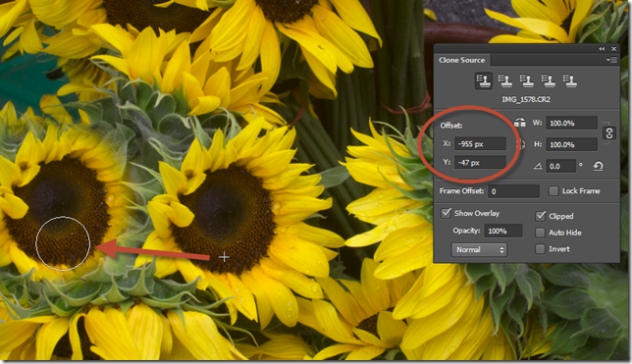Click the overlay Opacity 100% field
Viewport: 632px width, 364px height.
[503, 231]
